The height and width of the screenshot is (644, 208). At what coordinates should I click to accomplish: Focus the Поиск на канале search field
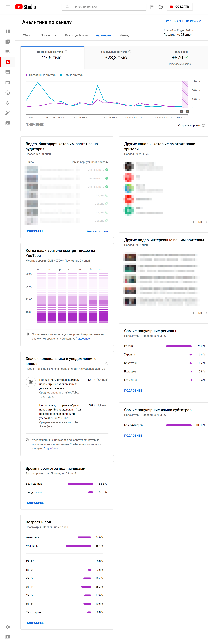104,7
